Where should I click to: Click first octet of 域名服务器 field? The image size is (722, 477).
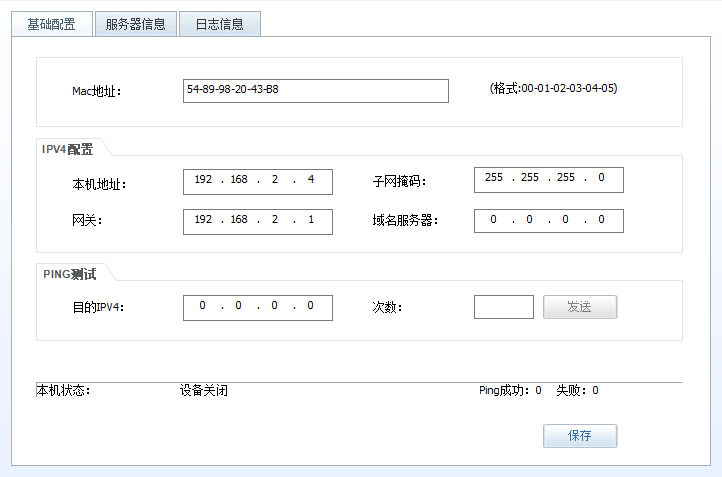pyautogui.click(x=493, y=220)
